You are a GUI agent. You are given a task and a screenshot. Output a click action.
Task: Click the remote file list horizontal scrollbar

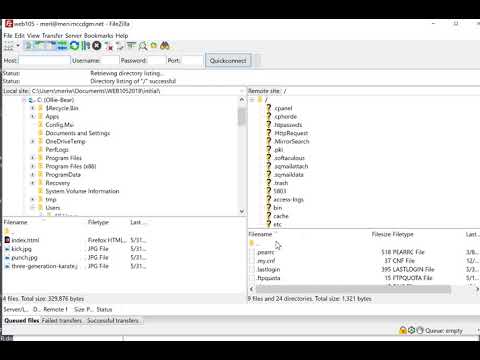353,289
